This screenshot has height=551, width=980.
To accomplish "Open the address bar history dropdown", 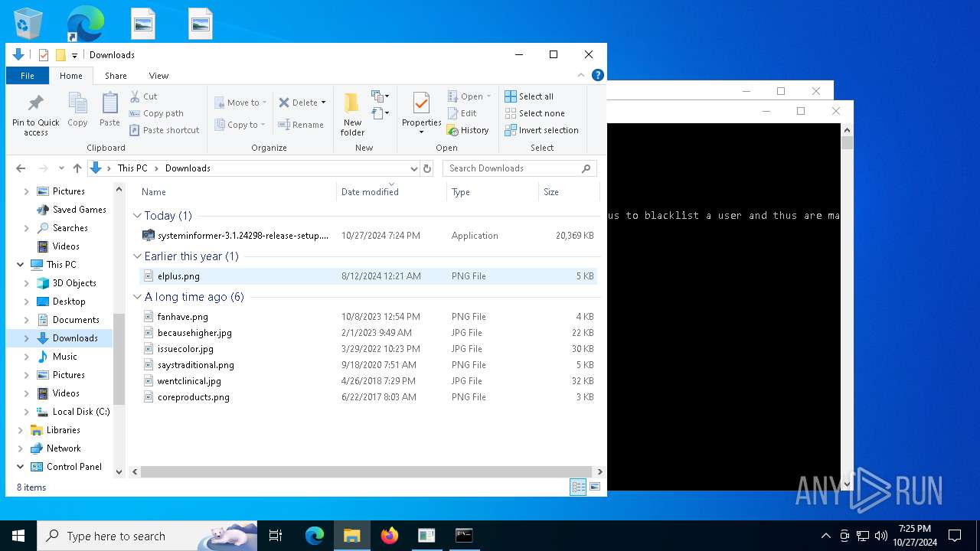I will pos(413,168).
